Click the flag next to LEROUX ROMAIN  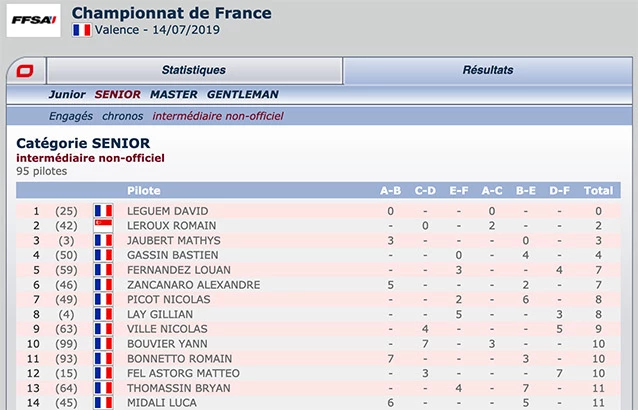tap(103, 226)
